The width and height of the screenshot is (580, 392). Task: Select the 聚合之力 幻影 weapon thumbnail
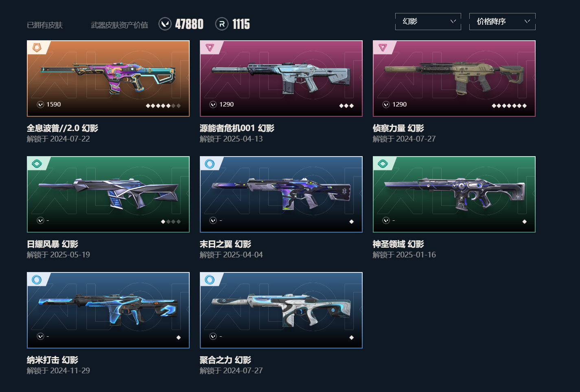point(281,310)
